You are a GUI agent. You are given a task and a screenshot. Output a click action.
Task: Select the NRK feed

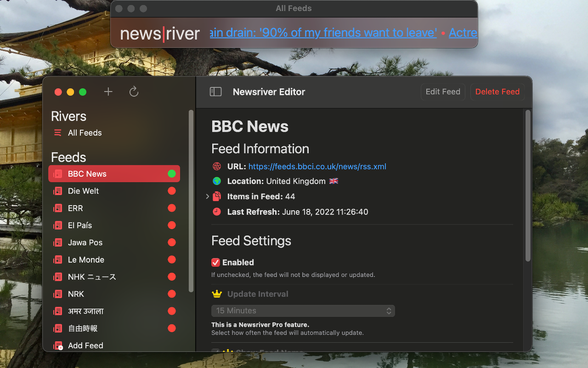click(x=114, y=294)
